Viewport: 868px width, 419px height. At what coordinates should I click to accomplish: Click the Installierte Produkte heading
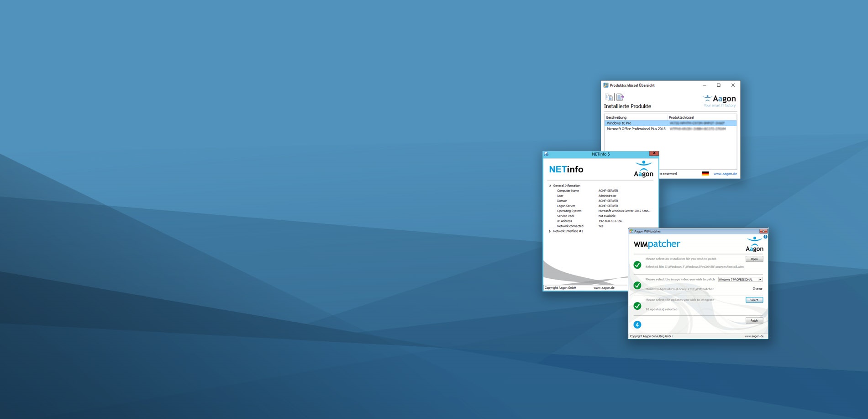(x=627, y=106)
